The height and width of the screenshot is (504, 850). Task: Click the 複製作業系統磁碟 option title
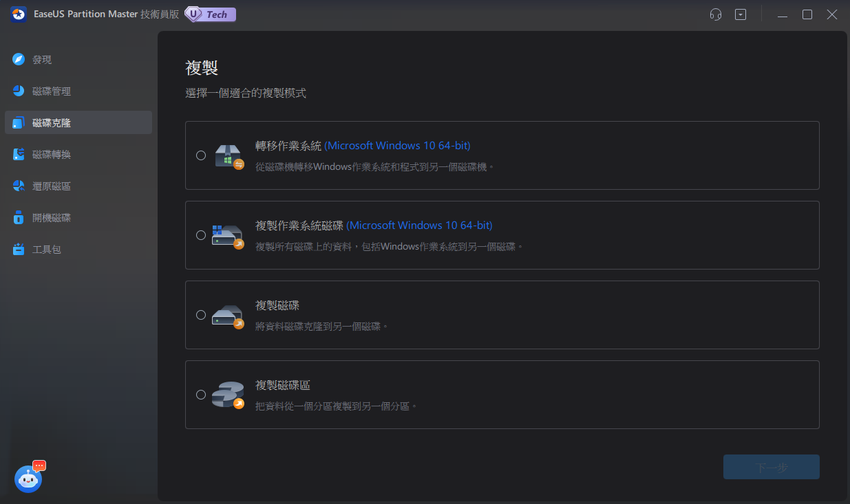(x=299, y=226)
